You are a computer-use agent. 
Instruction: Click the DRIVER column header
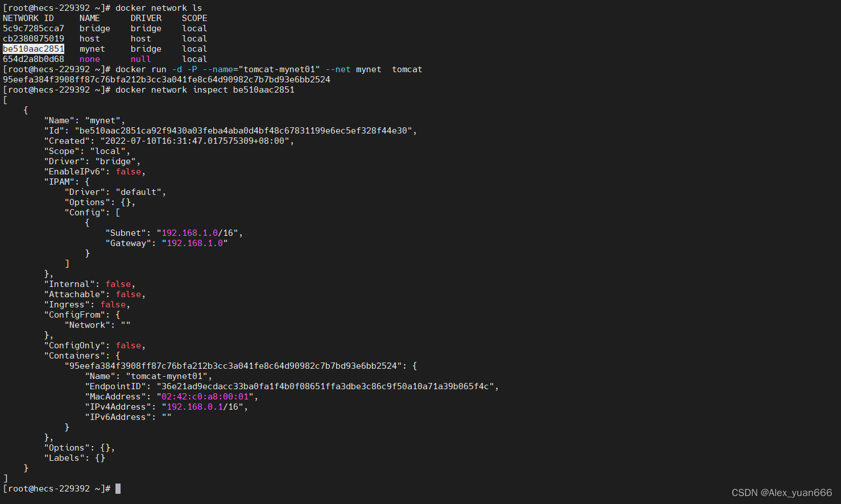tap(146, 18)
